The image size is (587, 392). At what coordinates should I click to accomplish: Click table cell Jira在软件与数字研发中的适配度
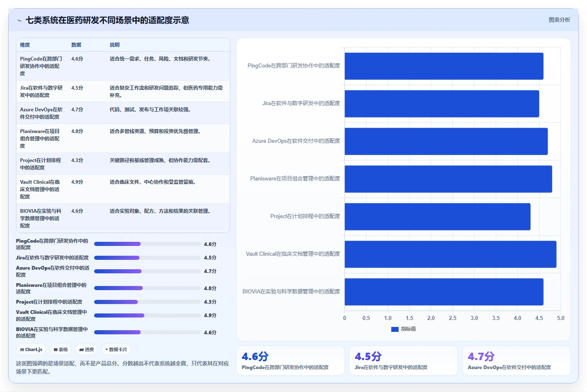pos(41,92)
